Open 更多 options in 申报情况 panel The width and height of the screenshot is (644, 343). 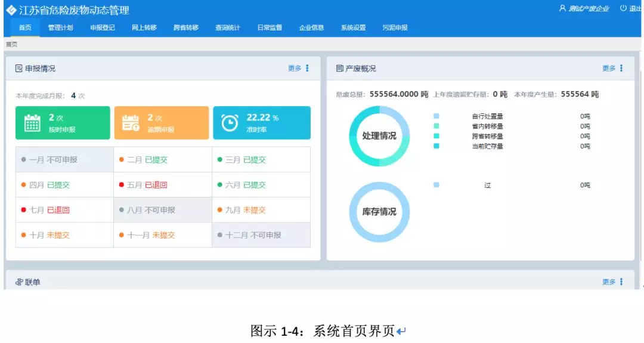pyautogui.click(x=299, y=69)
